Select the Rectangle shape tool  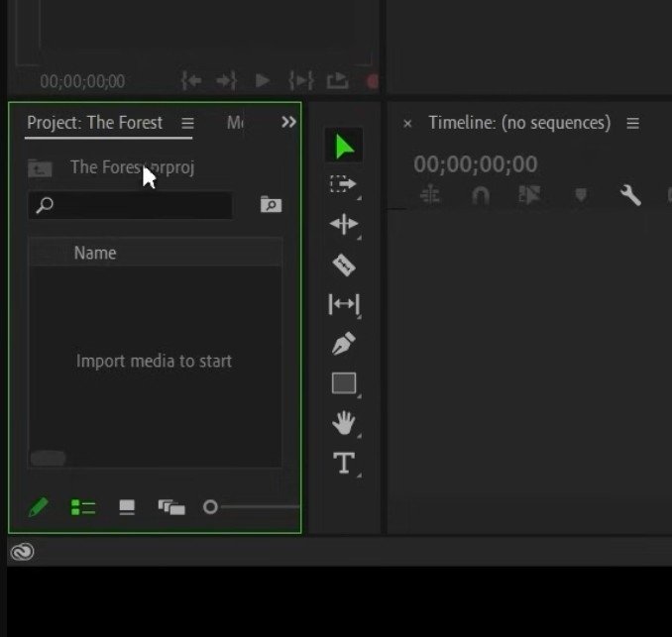tap(343, 383)
